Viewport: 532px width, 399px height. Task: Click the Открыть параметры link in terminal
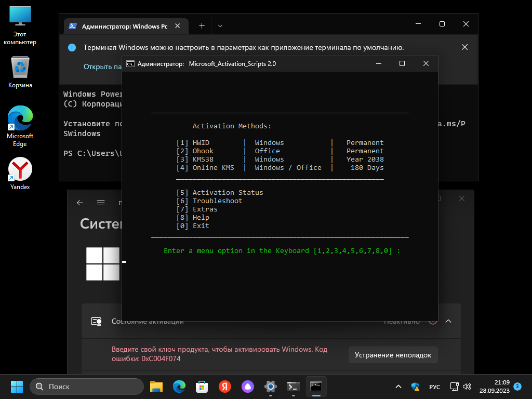click(102, 66)
